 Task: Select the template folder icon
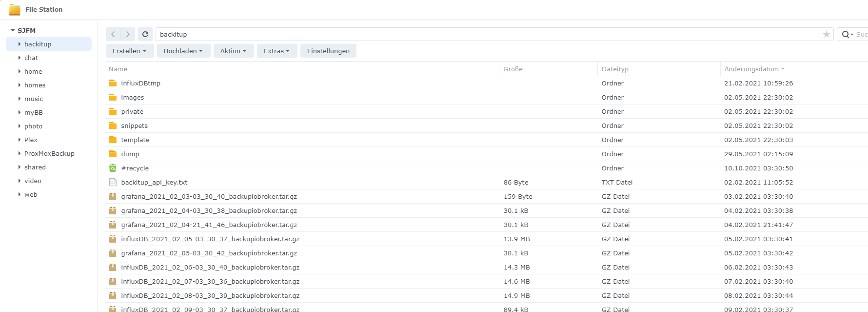pos(113,140)
